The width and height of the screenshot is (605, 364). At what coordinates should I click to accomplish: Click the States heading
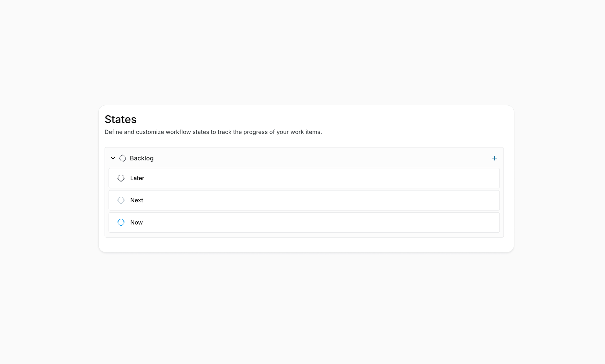tap(120, 119)
